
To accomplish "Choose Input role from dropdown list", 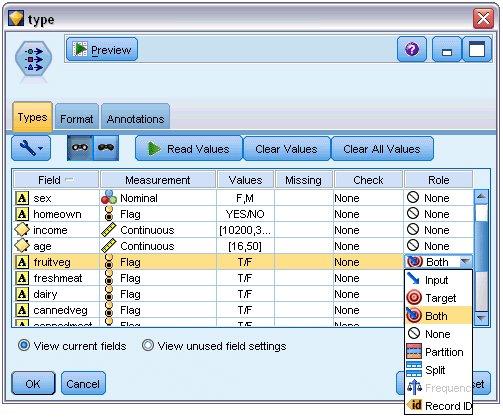I will click(438, 280).
